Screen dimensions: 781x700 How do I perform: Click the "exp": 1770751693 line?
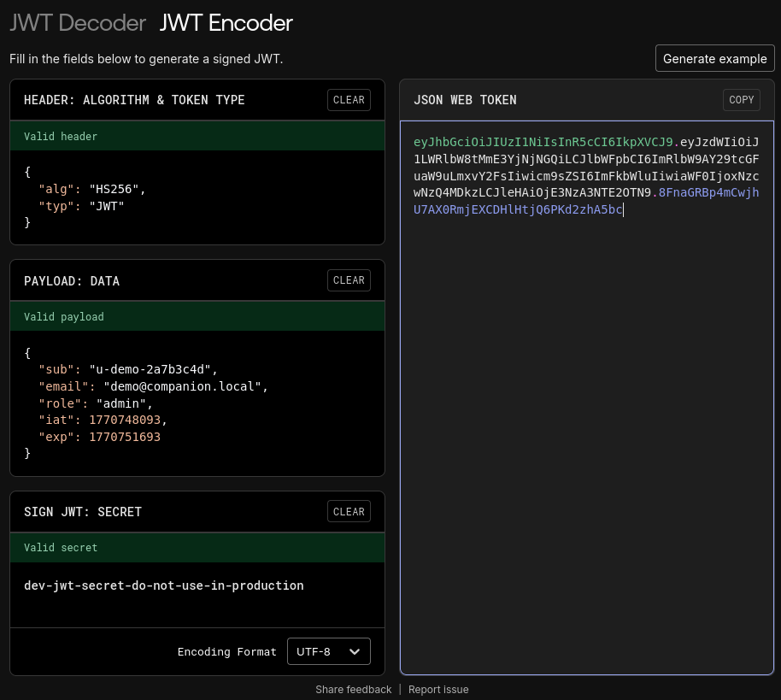coord(100,437)
